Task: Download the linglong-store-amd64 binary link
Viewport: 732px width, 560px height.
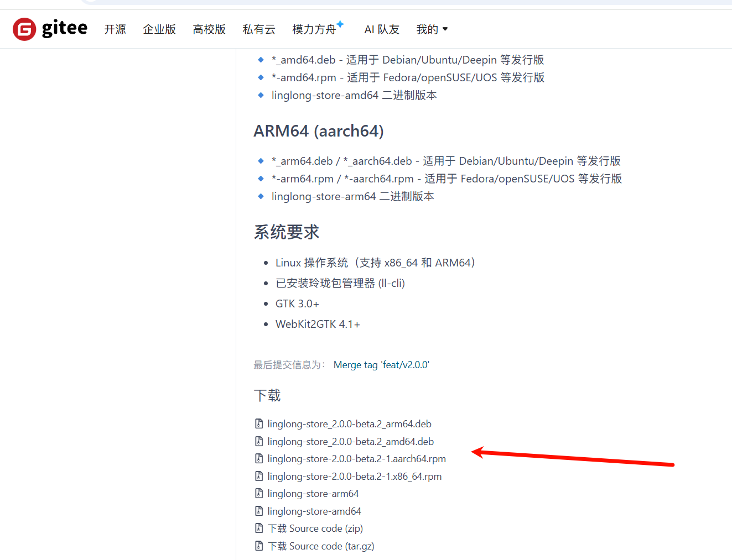Action: point(314,511)
